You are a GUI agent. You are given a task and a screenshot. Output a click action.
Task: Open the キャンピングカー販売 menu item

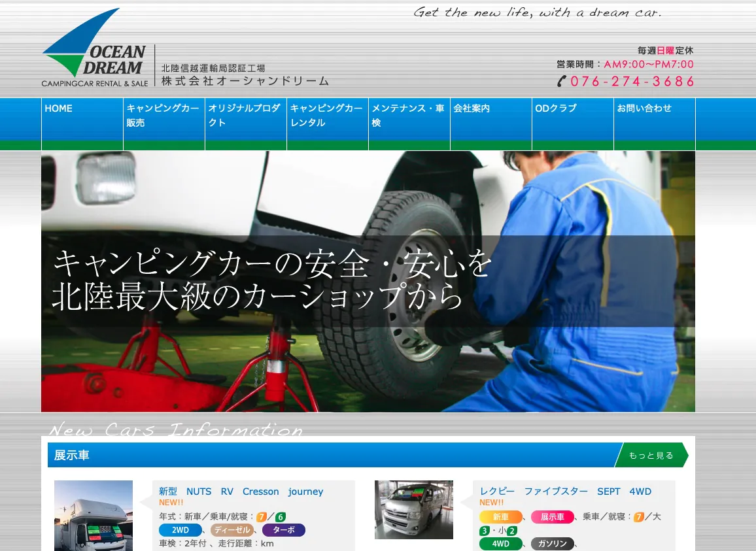pyautogui.click(x=164, y=124)
